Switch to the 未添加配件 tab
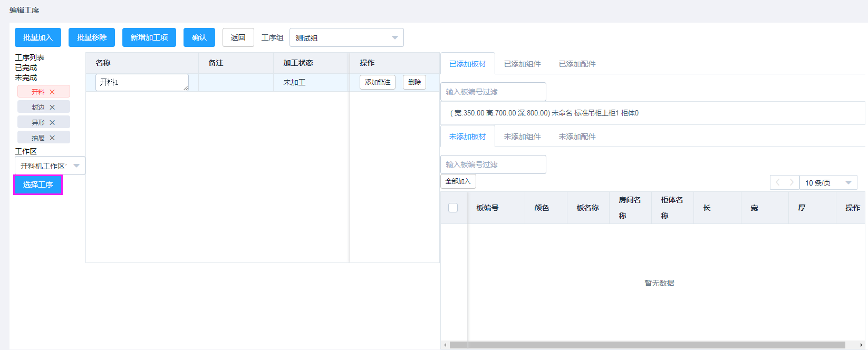The image size is (868, 350). click(577, 137)
